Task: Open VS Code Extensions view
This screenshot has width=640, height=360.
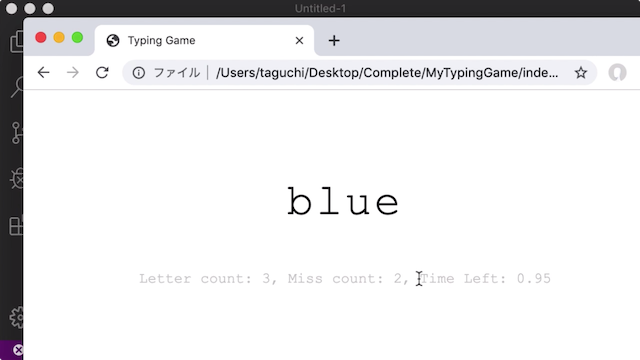Action: point(16,226)
